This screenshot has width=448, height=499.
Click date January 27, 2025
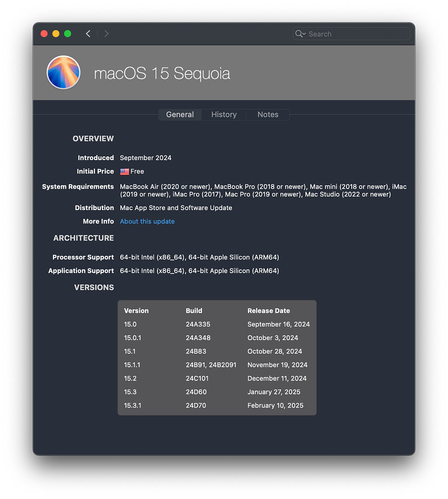pyautogui.click(x=274, y=392)
